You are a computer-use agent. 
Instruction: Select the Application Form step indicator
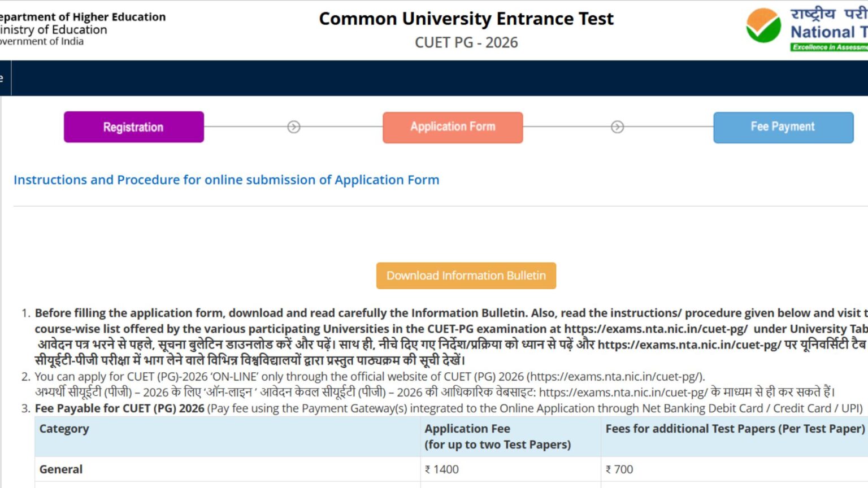453,127
